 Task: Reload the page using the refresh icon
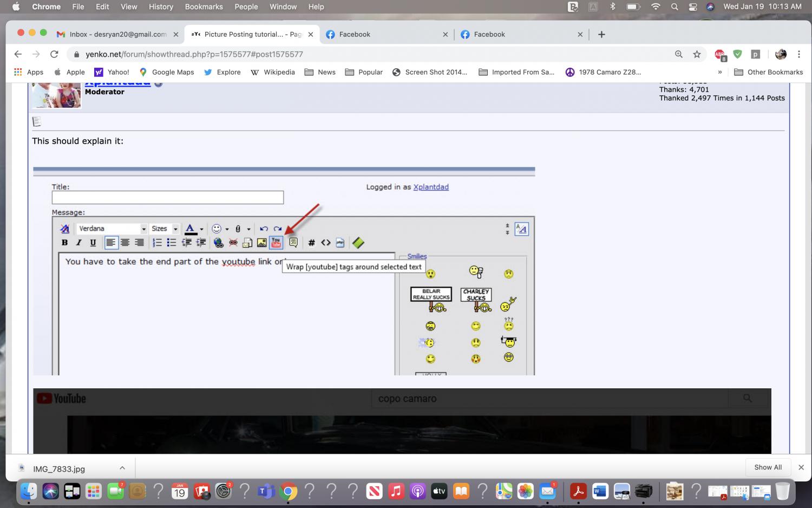click(54, 54)
